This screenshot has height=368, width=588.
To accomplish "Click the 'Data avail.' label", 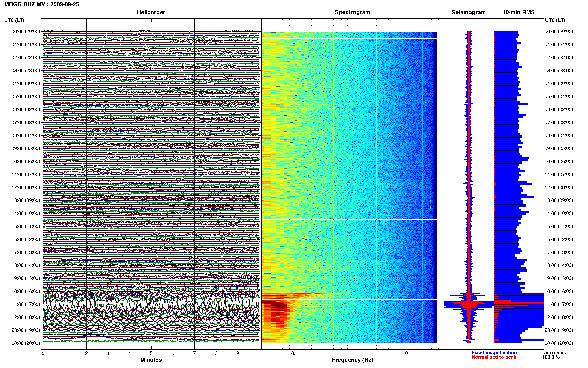I will (x=554, y=353).
